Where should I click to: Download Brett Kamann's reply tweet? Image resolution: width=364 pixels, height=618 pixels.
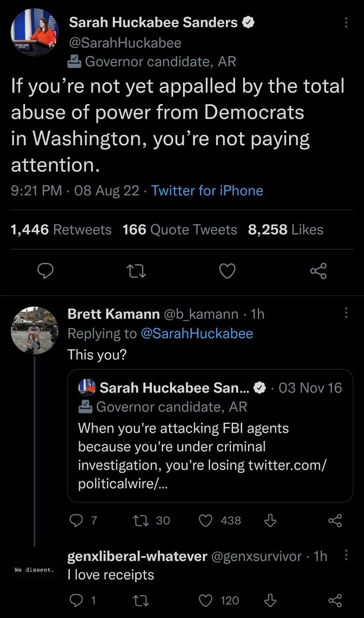[x=269, y=520]
